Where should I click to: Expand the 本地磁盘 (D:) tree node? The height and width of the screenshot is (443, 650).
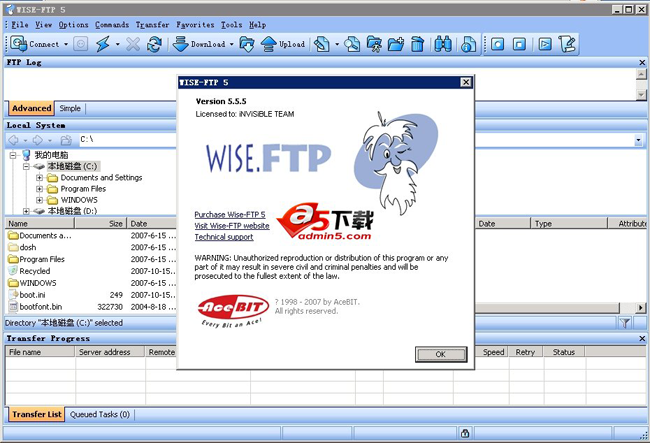(26, 211)
